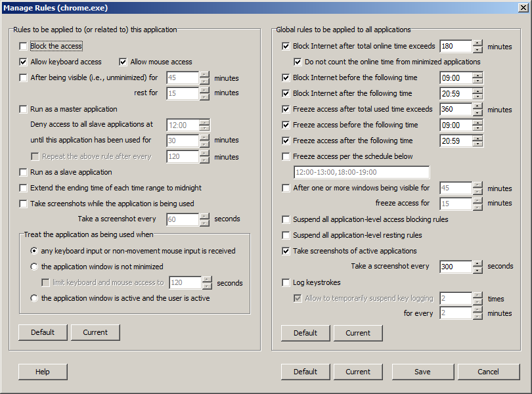
Task: Uncheck Freeze access after total used time exceeds
Action: [x=286, y=109]
